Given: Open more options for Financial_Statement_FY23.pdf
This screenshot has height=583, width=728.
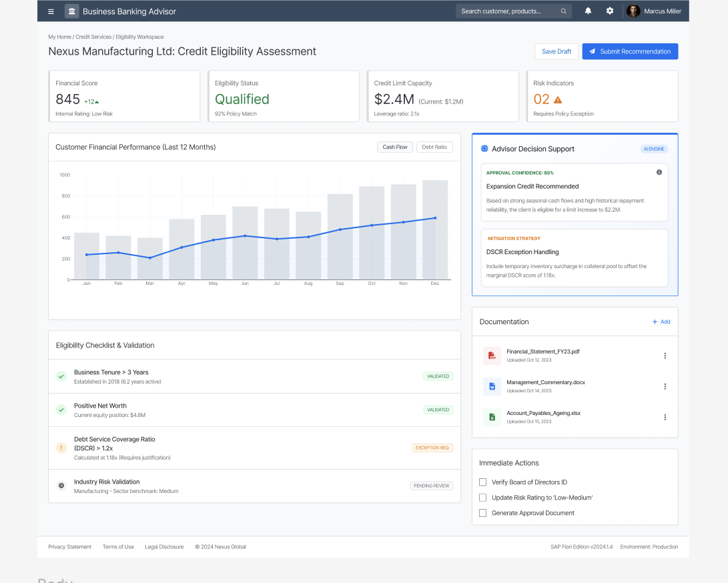Looking at the screenshot, I should (x=665, y=356).
